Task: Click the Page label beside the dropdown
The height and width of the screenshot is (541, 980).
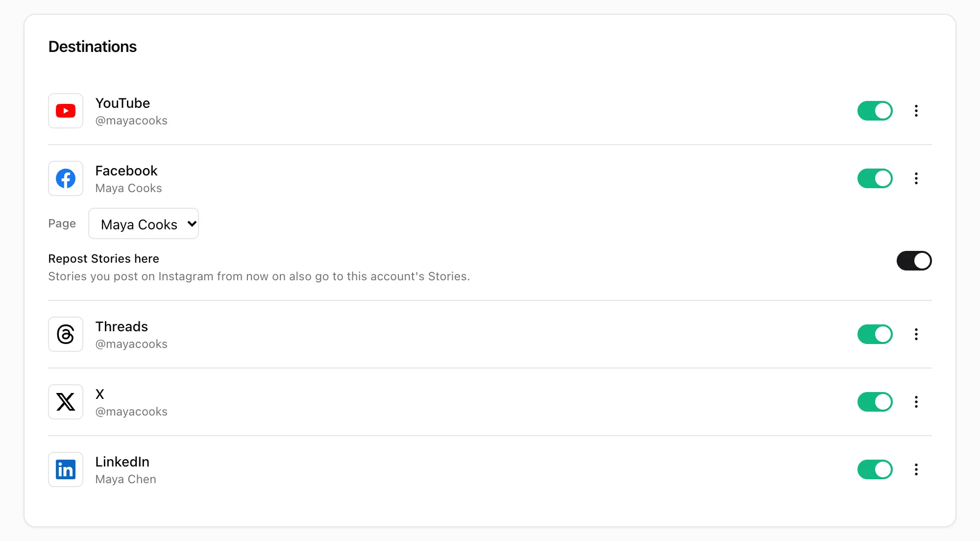Action: [x=62, y=223]
